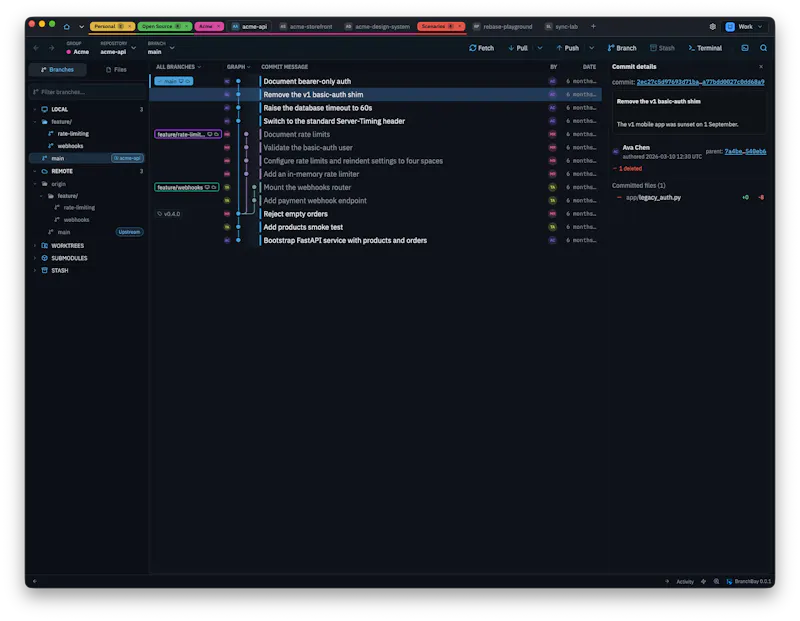This screenshot has width=800, height=621.
Task: Click the Push button
Action: pos(567,48)
